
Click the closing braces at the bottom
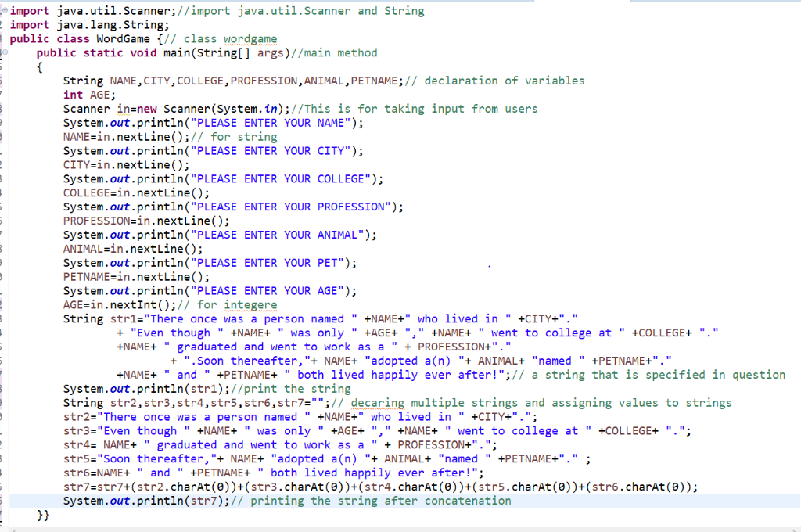point(43,515)
